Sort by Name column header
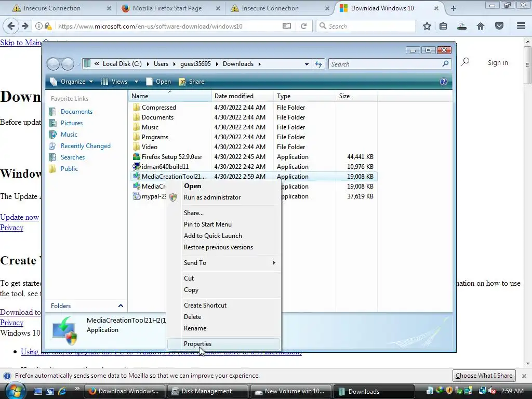Viewport: 532px width, 399px height. pyautogui.click(x=170, y=96)
